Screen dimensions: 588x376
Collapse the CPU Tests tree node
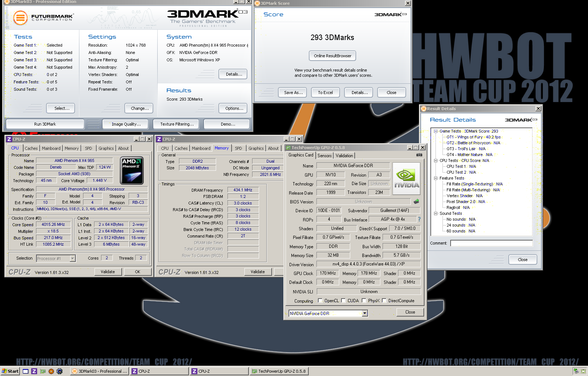click(x=435, y=160)
